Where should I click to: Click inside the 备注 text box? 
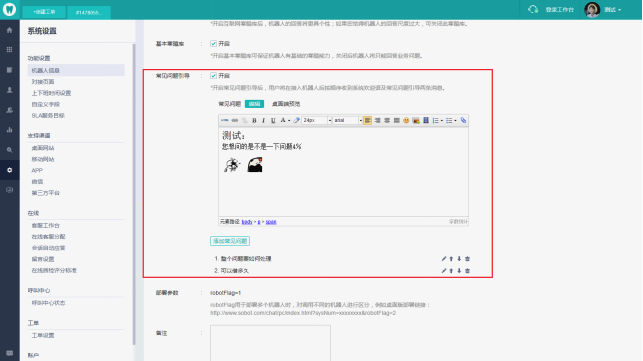270,343
